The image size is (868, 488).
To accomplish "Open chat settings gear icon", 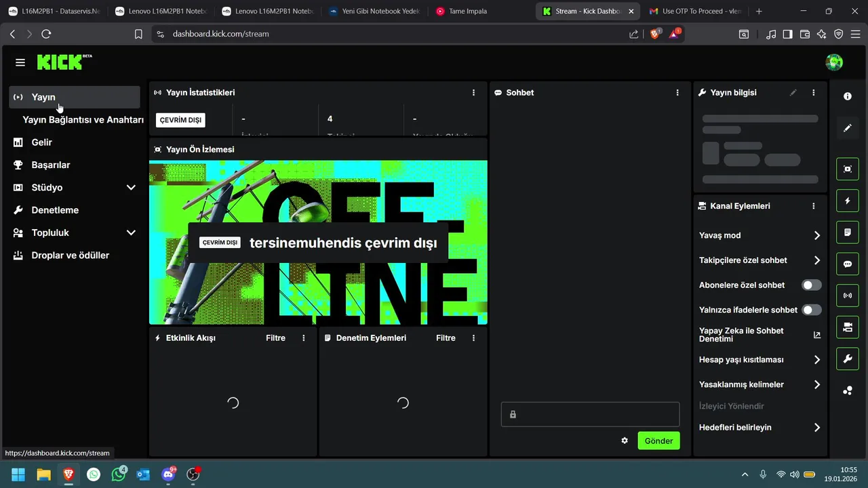I will tap(625, 441).
